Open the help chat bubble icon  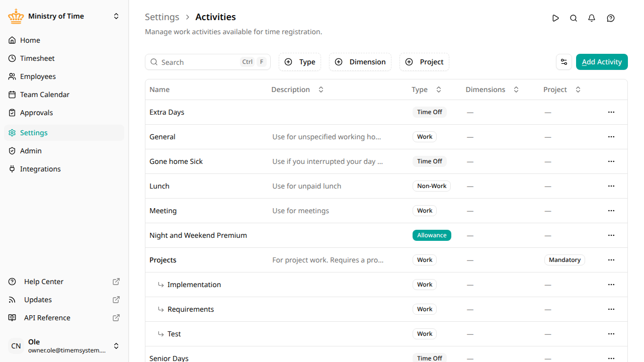[x=611, y=18]
